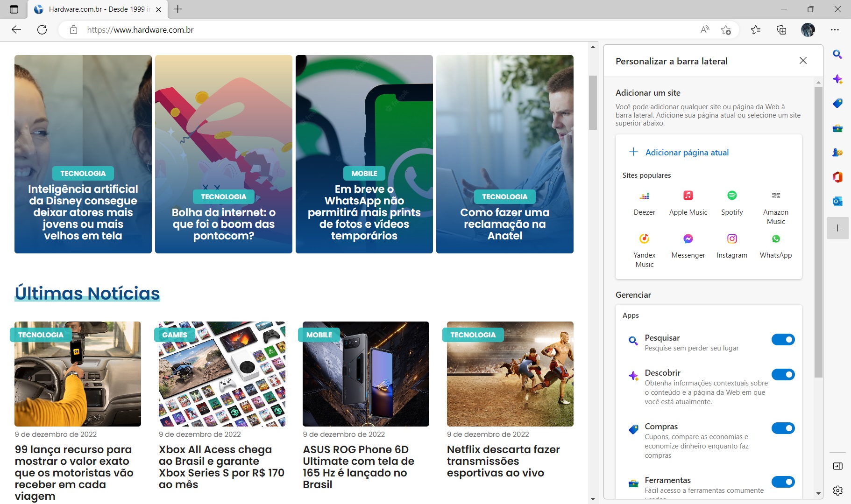This screenshot has height=504, width=851.
Task: Click Adicionar página atual
Action: point(679,153)
